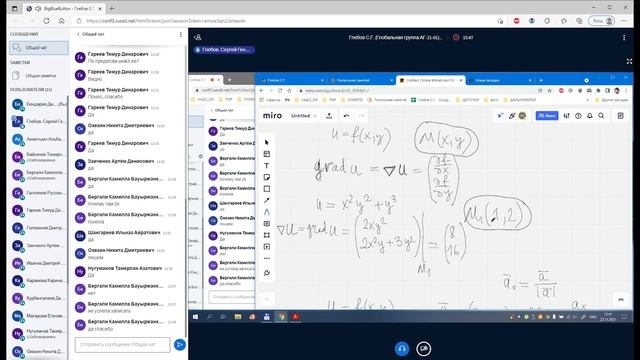The image size is (640, 360).
Task: Open the browser extensions puzzle icon
Action: tap(547, 21)
